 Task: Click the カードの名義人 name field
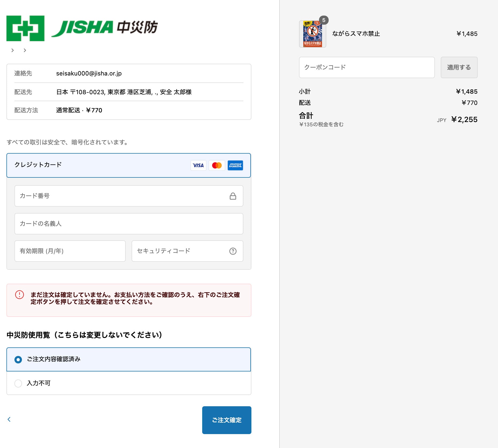coord(128,223)
